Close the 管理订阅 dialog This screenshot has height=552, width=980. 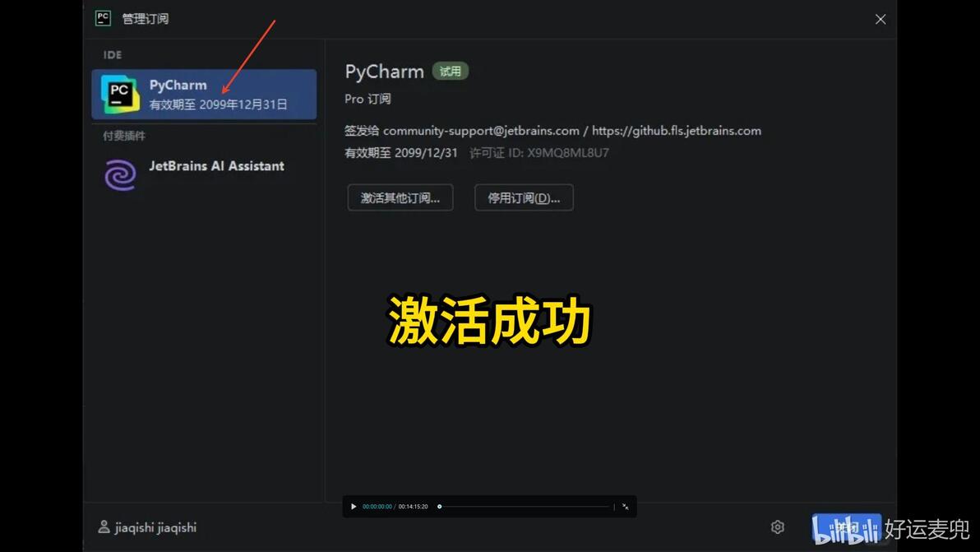880,20
